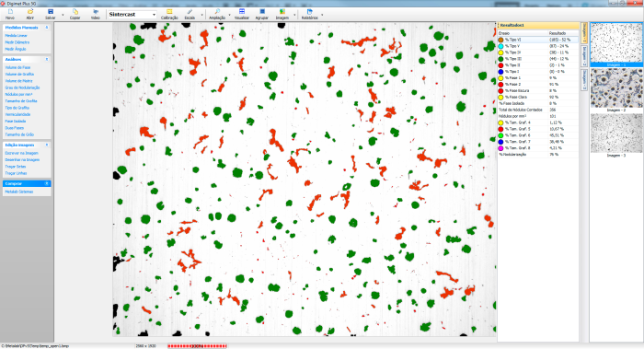
Task: Click the Medida Linear link
Action: click(16, 36)
